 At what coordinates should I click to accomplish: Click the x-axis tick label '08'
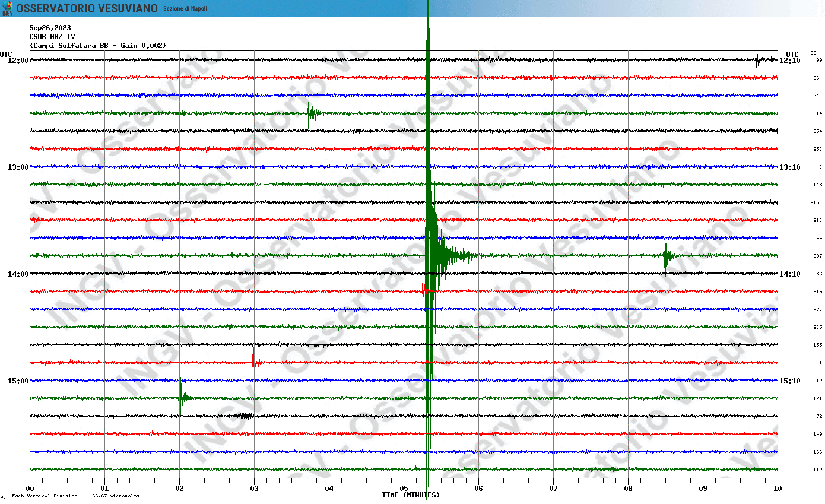pyautogui.click(x=628, y=489)
